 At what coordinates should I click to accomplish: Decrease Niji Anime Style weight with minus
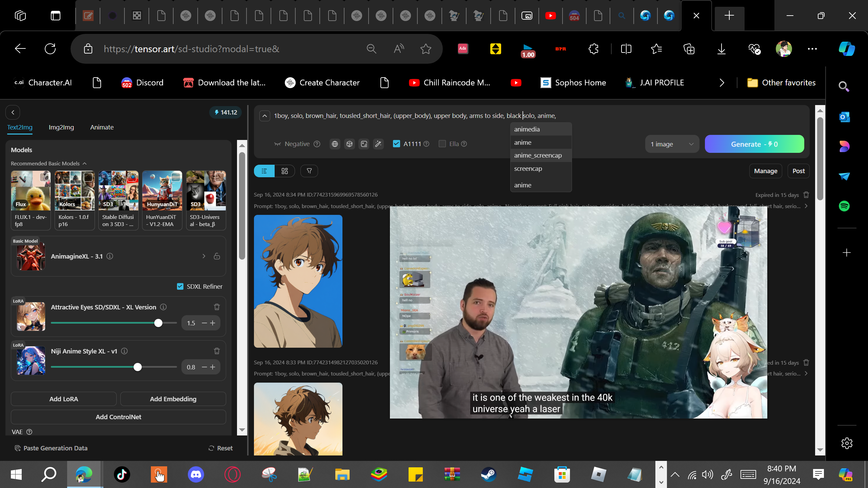204,367
